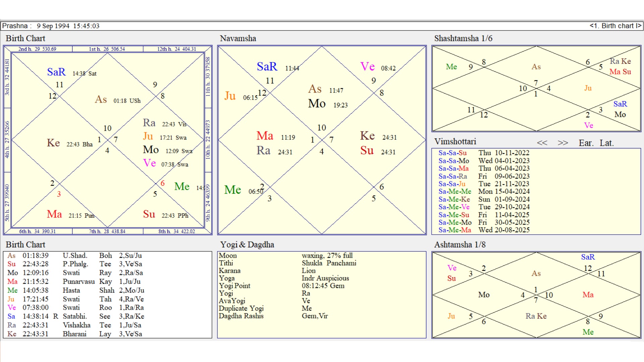Click the Ear. button in Vimshottari
This screenshot has height=362, width=644.
click(x=586, y=143)
